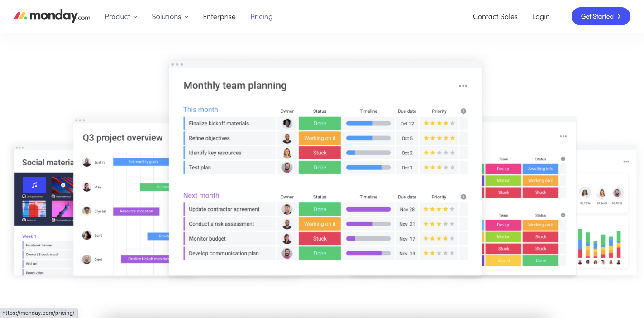Click owner avatar for Test plan
Viewport: 644px width, 318px height.
pos(287,168)
